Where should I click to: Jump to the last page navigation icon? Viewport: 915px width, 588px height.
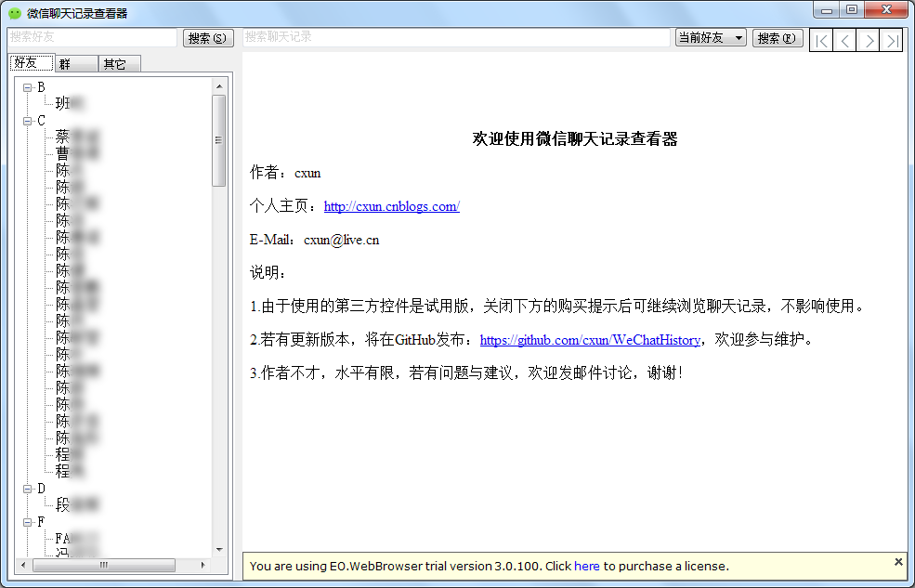click(892, 40)
